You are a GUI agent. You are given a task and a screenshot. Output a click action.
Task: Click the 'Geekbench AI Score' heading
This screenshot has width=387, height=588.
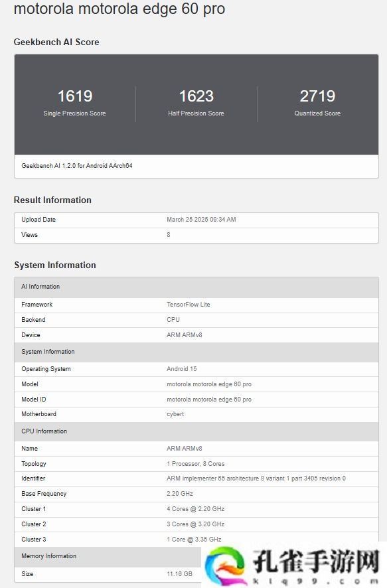56,42
